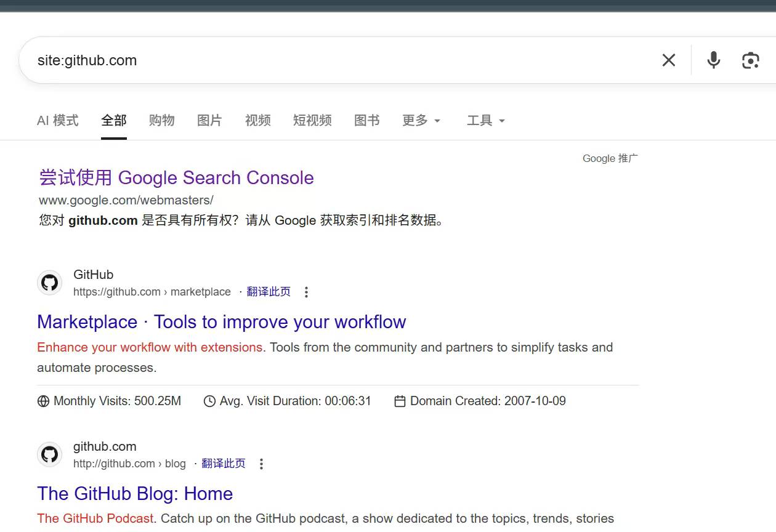The image size is (776, 532).
Task: Open image search with the camera lens icon
Action: [750, 60]
